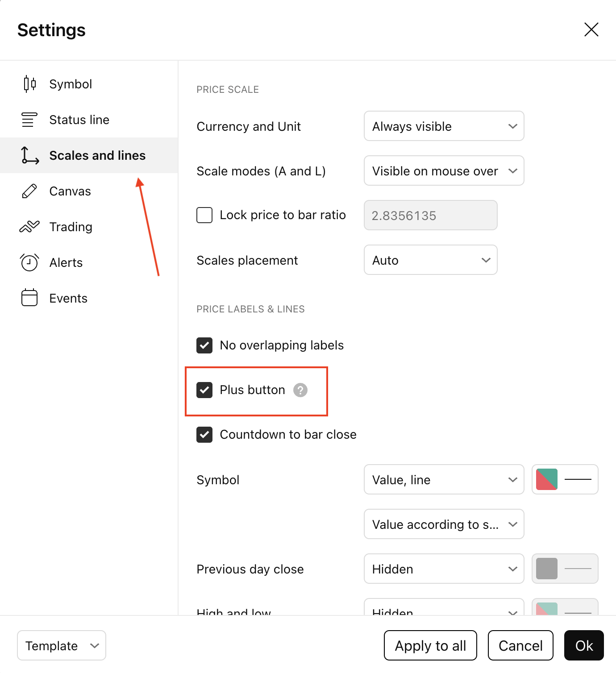616x673 pixels.
Task: Close the Settings dialog with X
Action: click(x=591, y=30)
